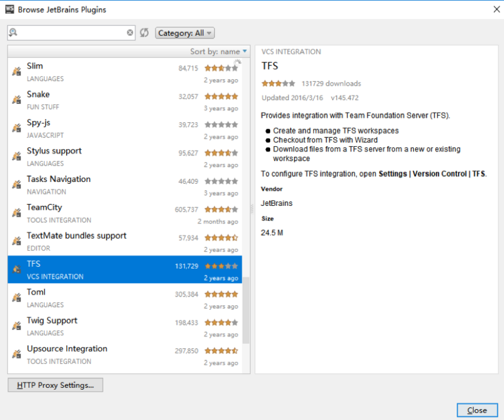Select the Tasks Navigation plugin name
The image size is (504, 420).
(x=59, y=179)
